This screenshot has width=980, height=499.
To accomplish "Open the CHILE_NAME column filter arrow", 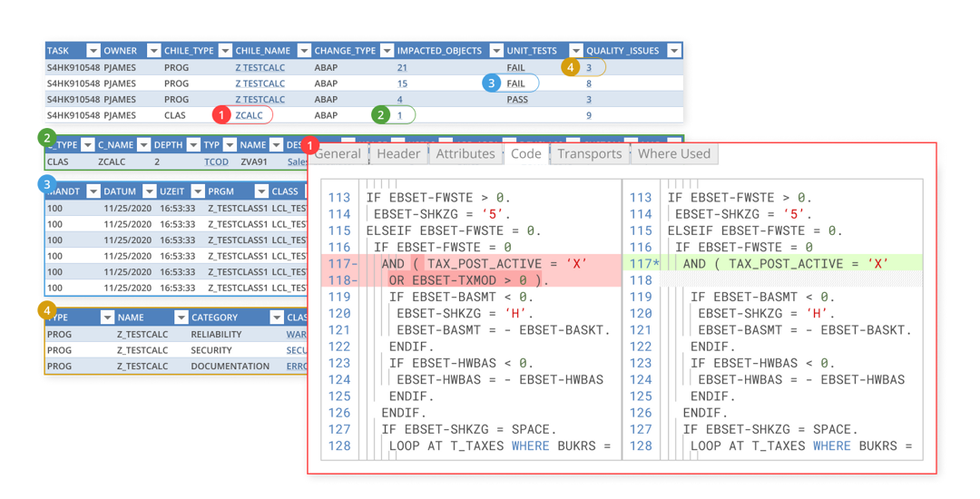I will coord(304,51).
